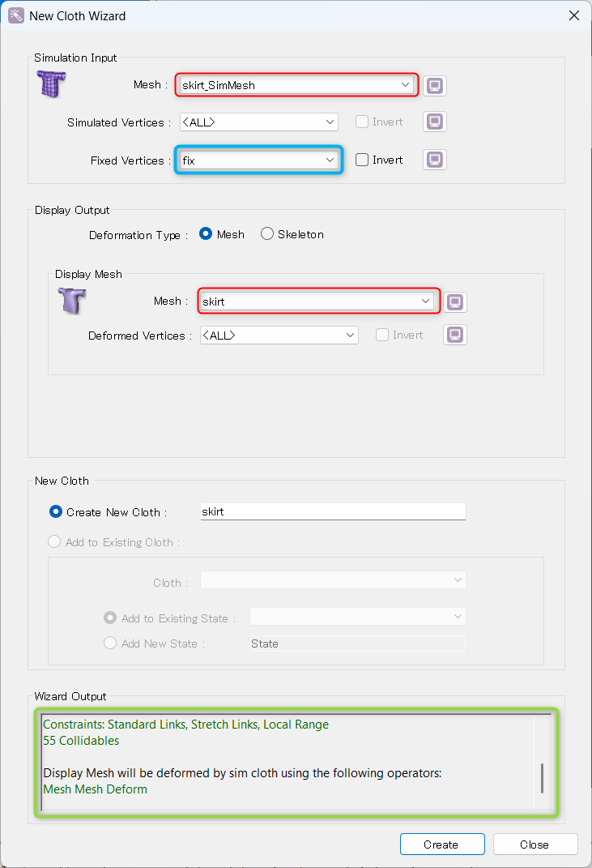Click the plaid shirt Simulation Input icon
Screen dimensions: 592x868
(52, 84)
